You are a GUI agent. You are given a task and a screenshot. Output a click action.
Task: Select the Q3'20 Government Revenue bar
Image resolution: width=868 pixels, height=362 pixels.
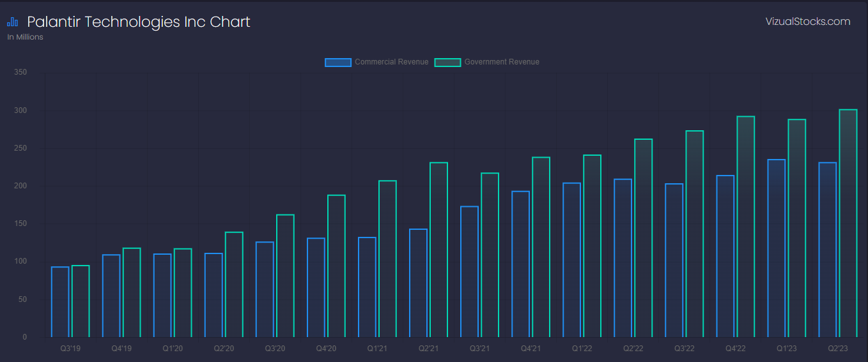pyautogui.click(x=285, y=276)
